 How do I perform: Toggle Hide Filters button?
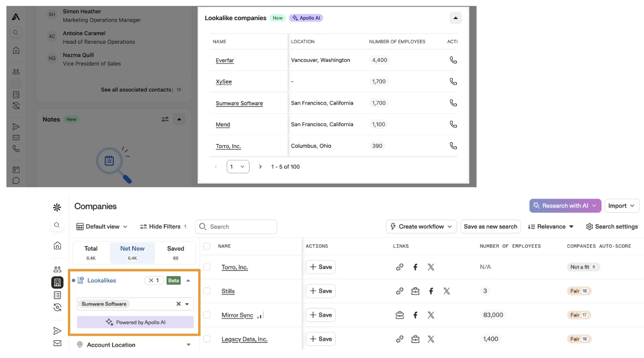163,227
